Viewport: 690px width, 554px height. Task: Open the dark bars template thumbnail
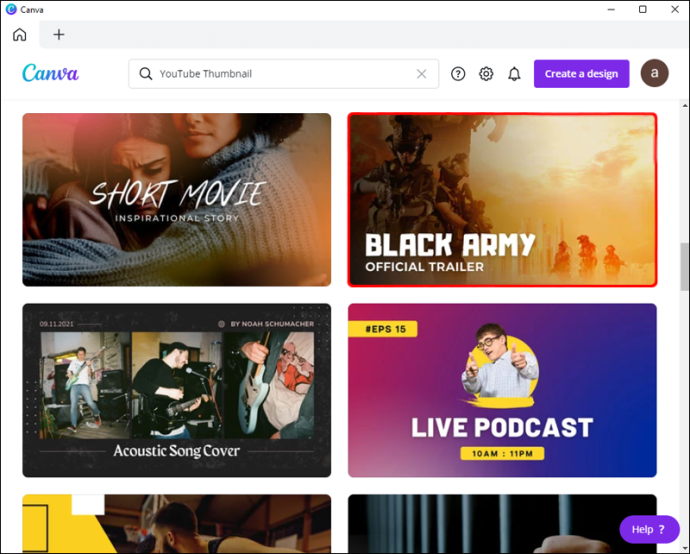tap(502, 524)
